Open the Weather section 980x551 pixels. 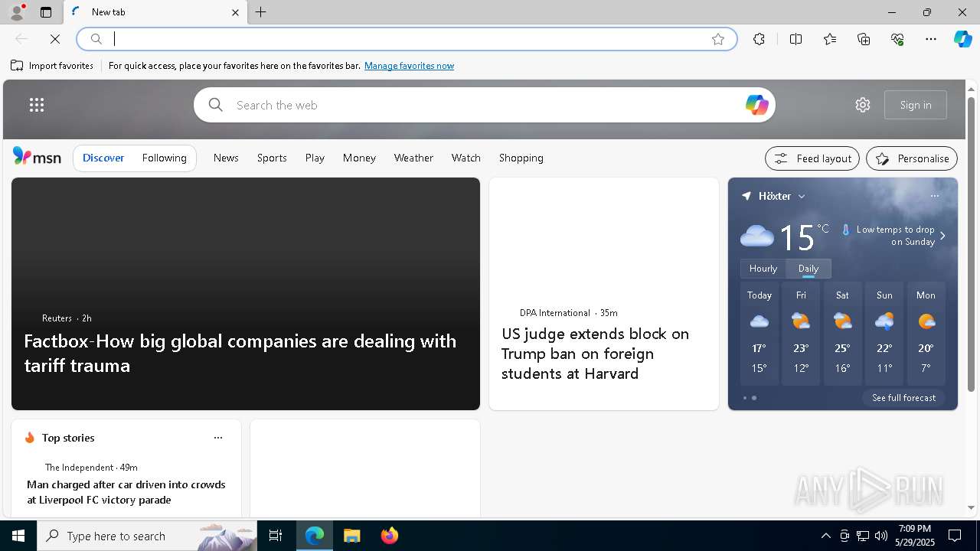[x=413, y=158]
